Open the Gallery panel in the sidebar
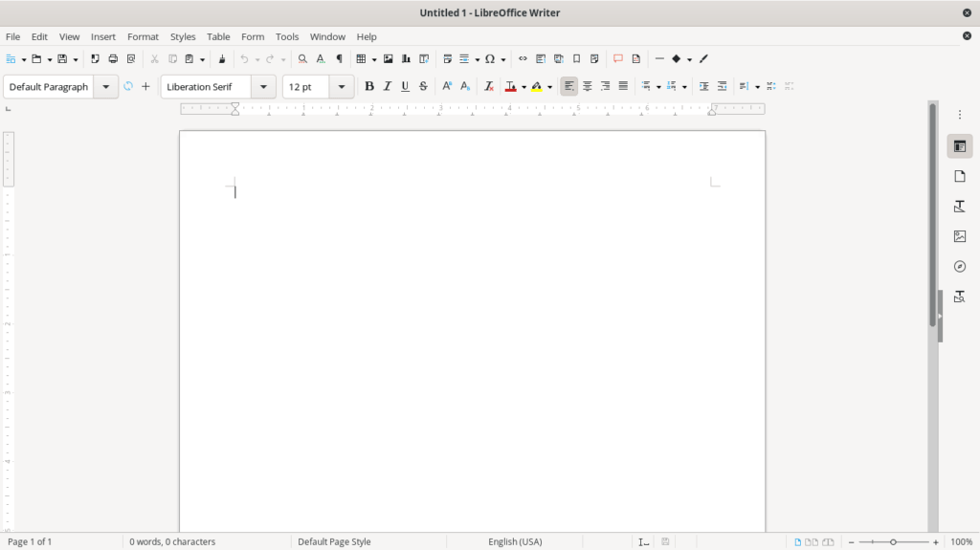Image resolution: width=980 pixels, height=550 pixels. pyautogui.click(x=960, y=236)
